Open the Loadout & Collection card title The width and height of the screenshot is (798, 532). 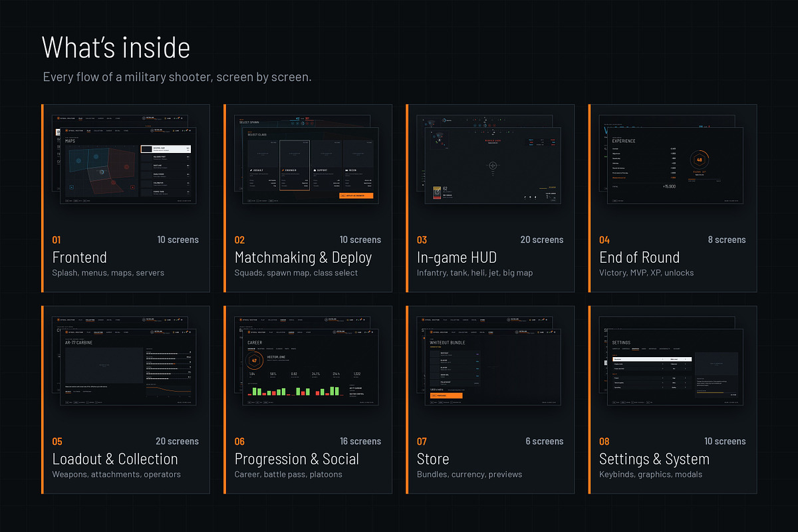[x=115, y=459]
